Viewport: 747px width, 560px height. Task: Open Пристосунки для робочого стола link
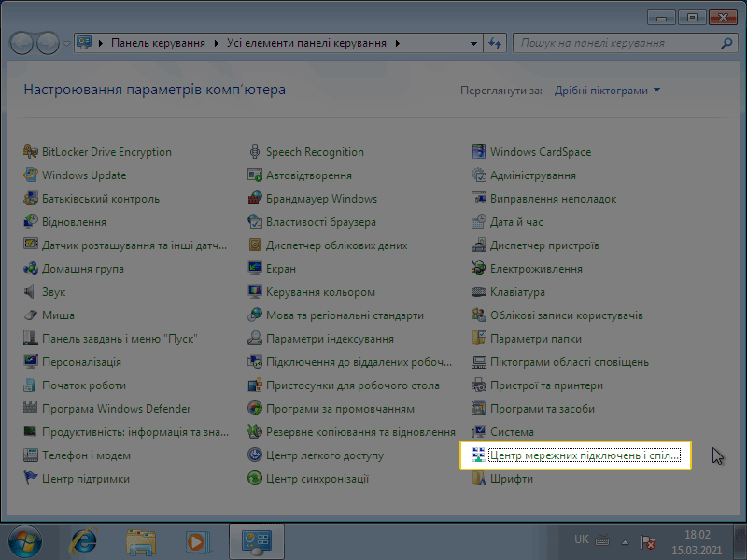353,385
